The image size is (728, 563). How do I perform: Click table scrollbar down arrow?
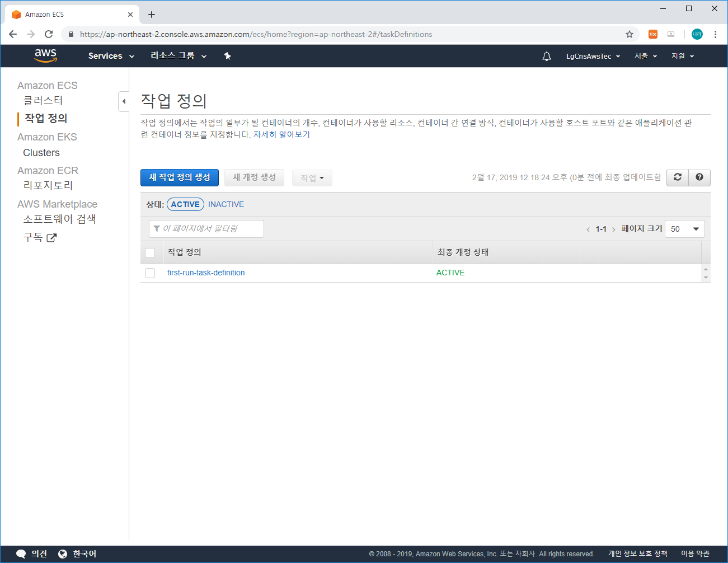706,278
